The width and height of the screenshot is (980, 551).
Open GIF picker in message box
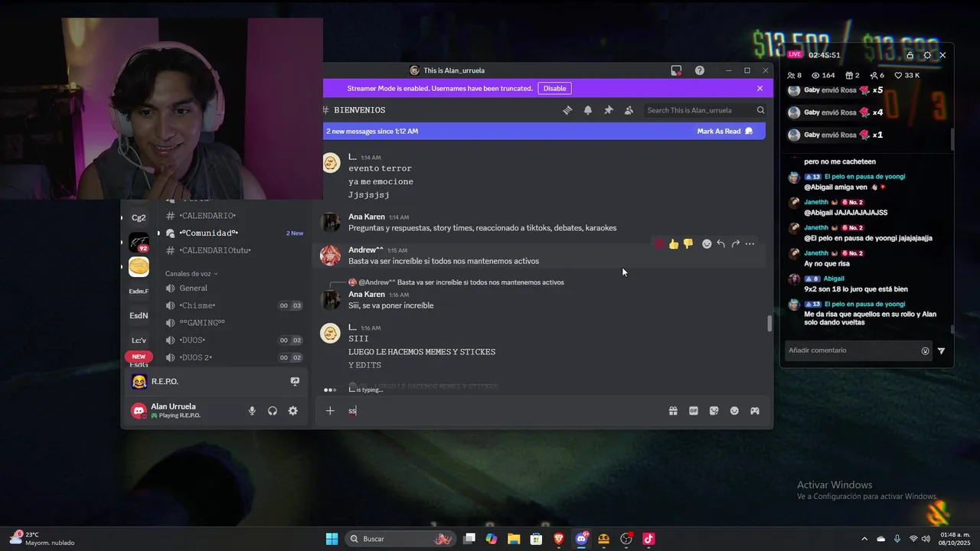tap(694, 411)
